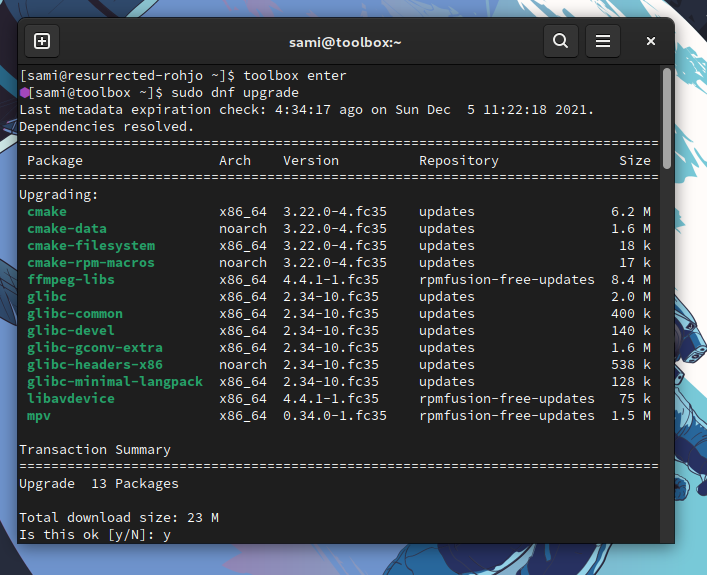Viewport: 707px width, 575px height.
Task: Click the cmake package name
Action: (47, 212)
